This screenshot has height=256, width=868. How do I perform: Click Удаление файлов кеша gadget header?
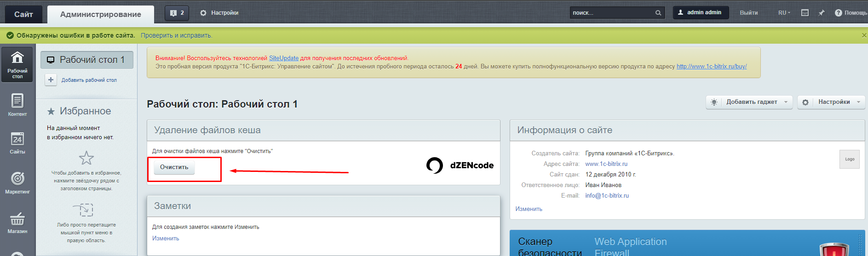click(x=323, y=130)
